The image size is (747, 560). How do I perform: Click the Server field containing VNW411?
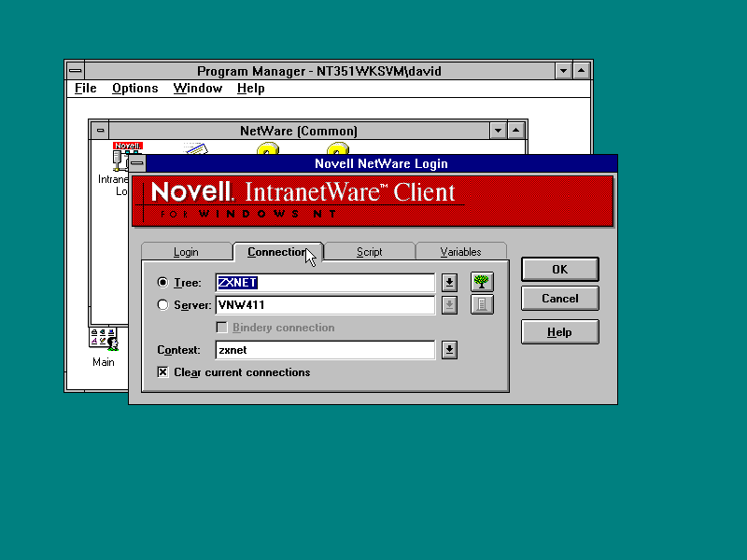point(324,305)
